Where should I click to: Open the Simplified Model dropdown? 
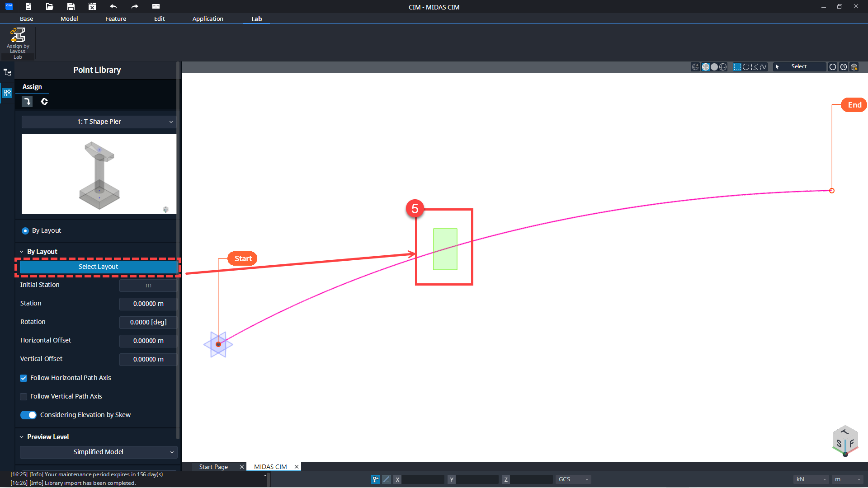pos(99,452)
